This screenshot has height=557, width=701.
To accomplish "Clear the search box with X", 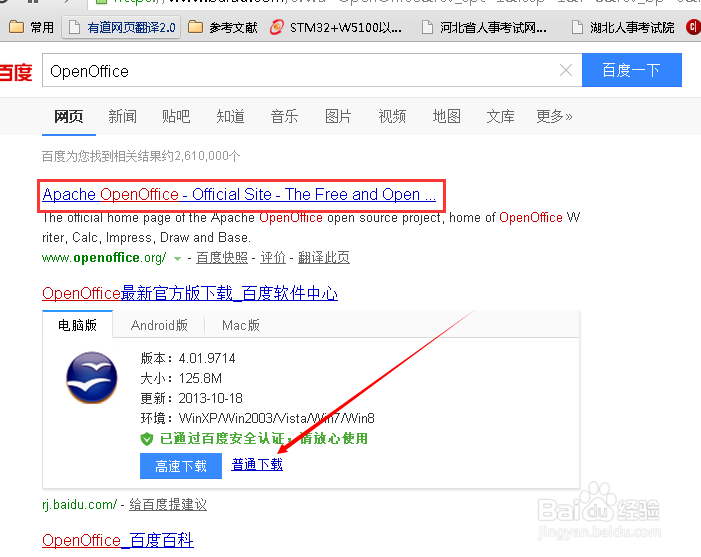I will click(566, 70).
